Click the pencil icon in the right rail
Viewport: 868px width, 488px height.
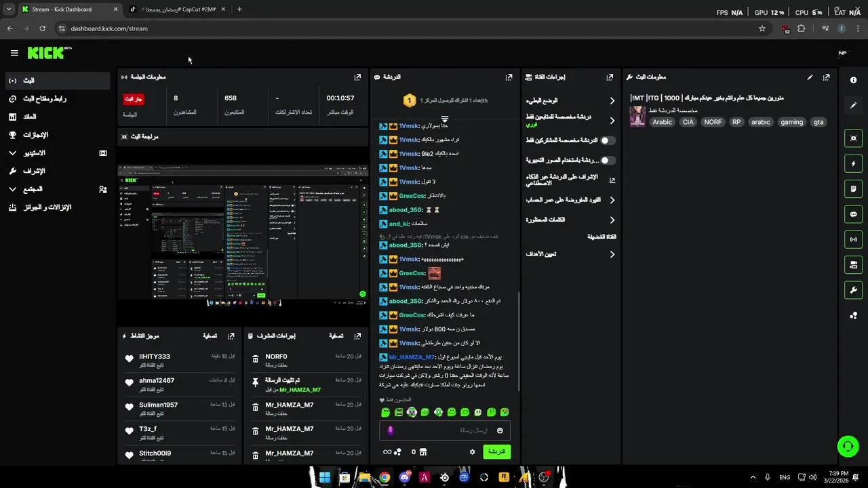[x=853, y=106]
